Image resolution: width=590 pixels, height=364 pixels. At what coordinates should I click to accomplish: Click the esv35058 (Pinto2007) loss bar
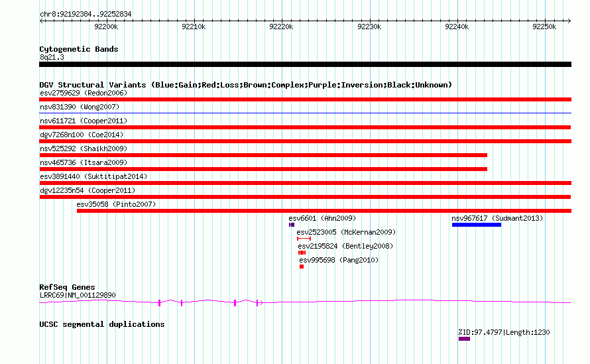(x=324, y=211)
